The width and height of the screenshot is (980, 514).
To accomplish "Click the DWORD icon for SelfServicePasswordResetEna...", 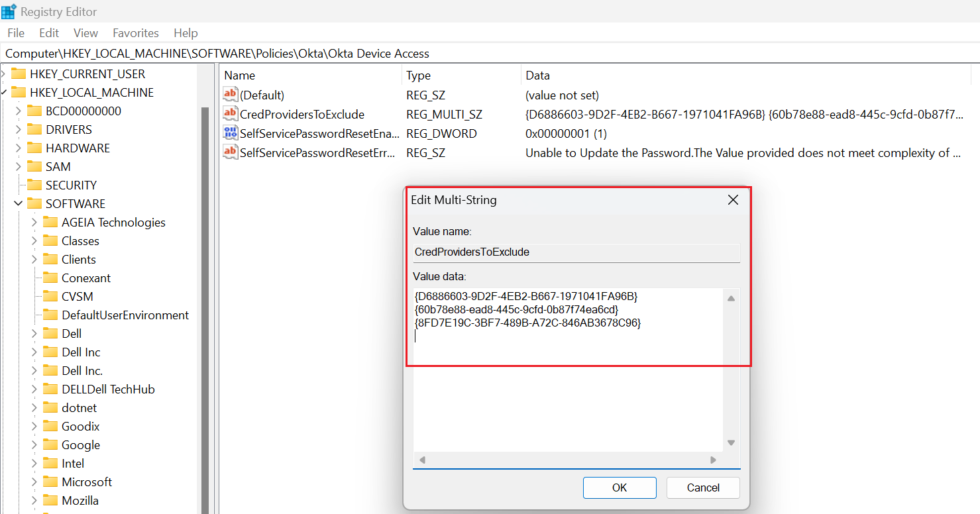I will (x=231, y=133).
